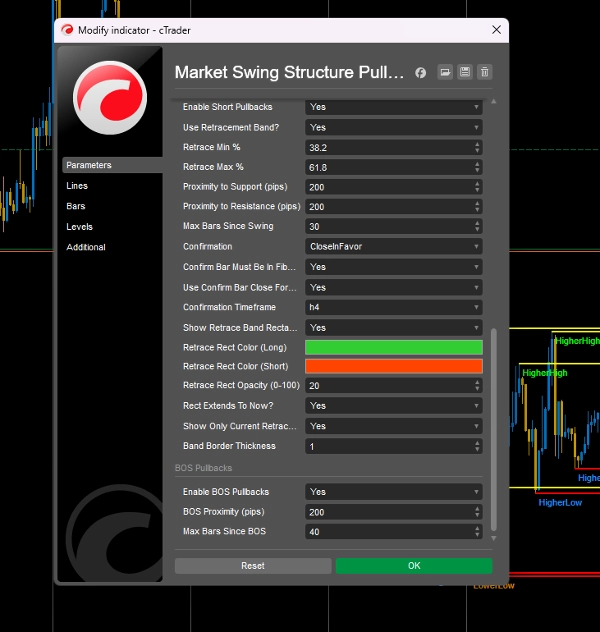Open the Confirmation dropdown
The image size is (600, 632).
coord(394,246)
